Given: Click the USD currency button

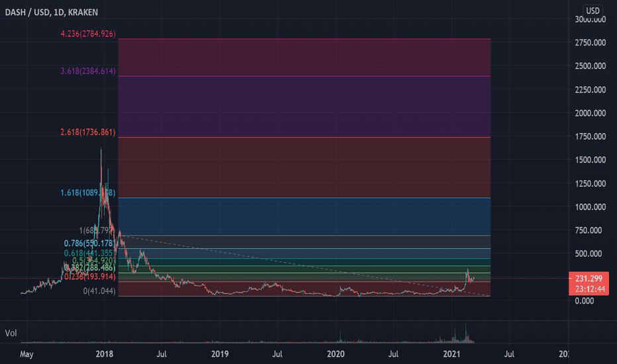Looking at the screenshot, I should [x=593, y=11].
